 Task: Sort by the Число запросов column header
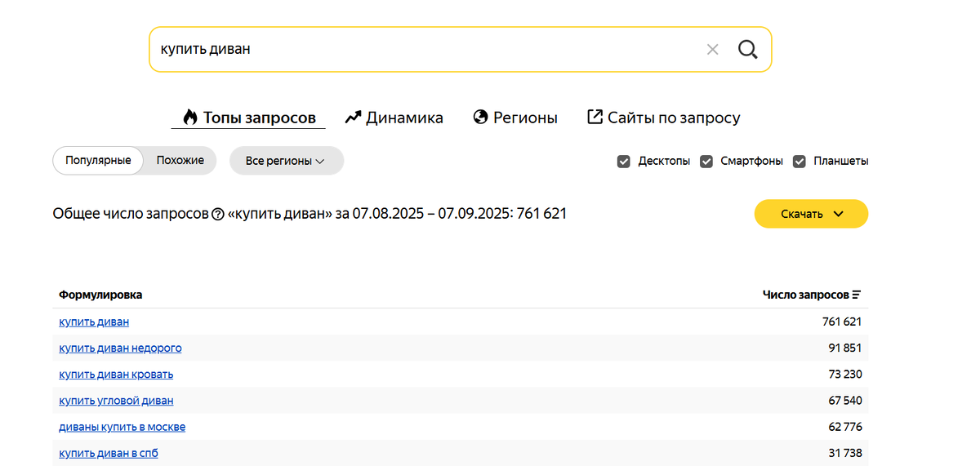812,295
